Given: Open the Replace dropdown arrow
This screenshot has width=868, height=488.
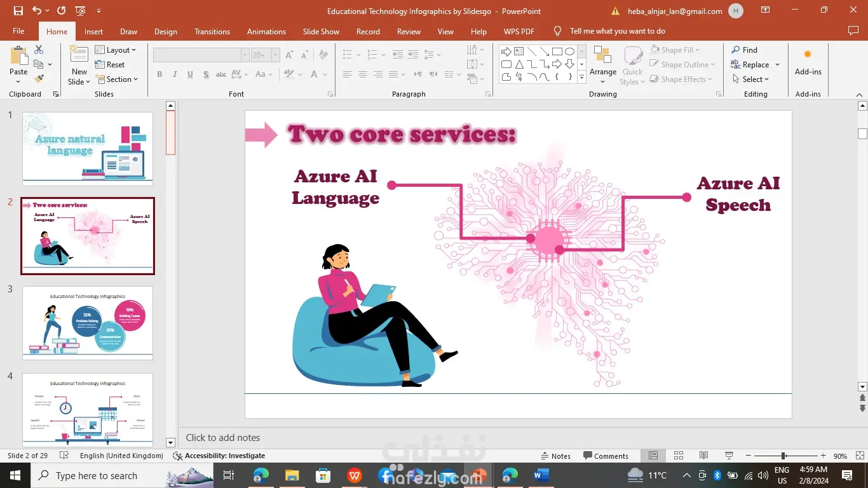Looking at the screenshot, I should (777, 65).
